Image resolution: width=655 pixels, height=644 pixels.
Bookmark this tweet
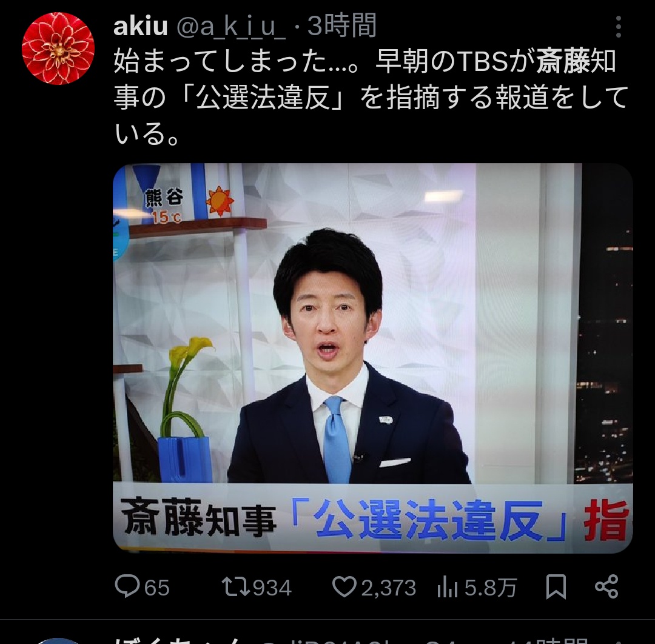pos(556,586)
